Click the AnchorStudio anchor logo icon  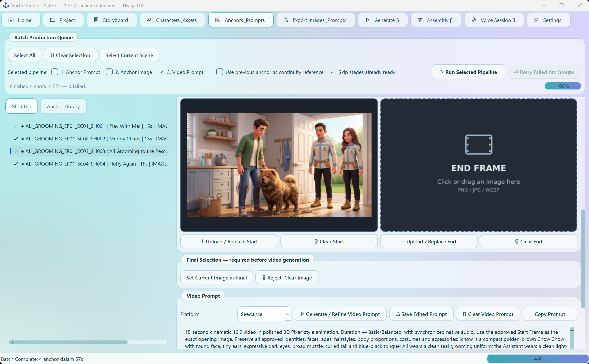[6, 5]
